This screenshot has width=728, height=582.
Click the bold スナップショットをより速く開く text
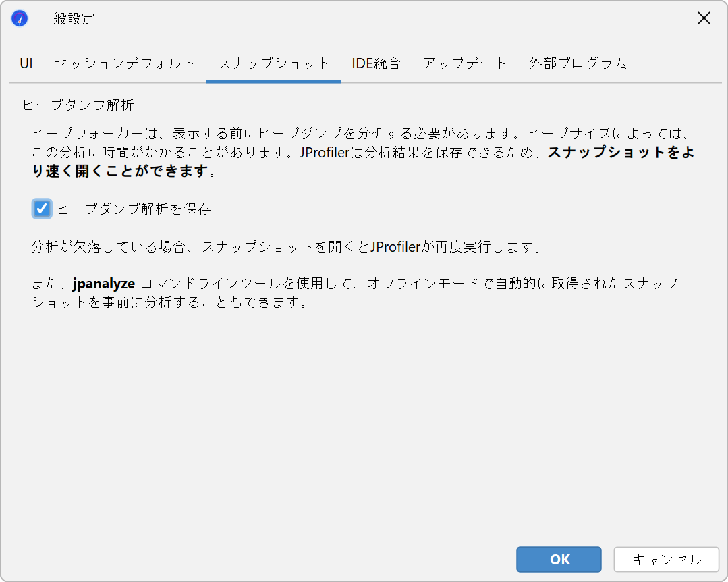pyautogui.click(x=363, y=161)
